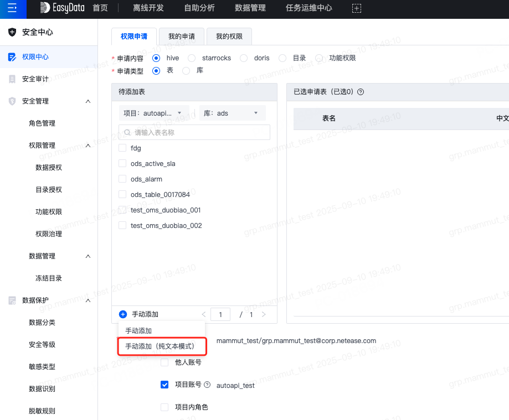This screenshot has height=420, width=509.
Task: Click the 安全审计 sidebar icon
Action: tap(12, 79)
